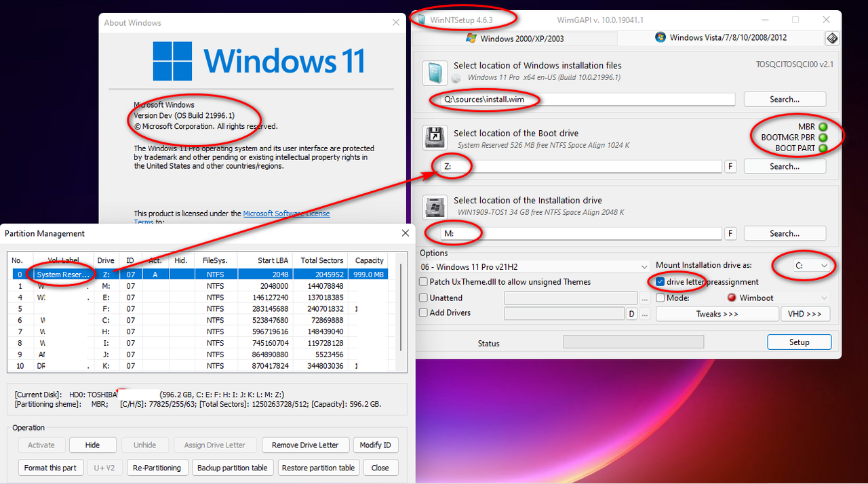Click the Backup partition table button
The height and width of the screenshot is (484, 868).
pos(233,468)
